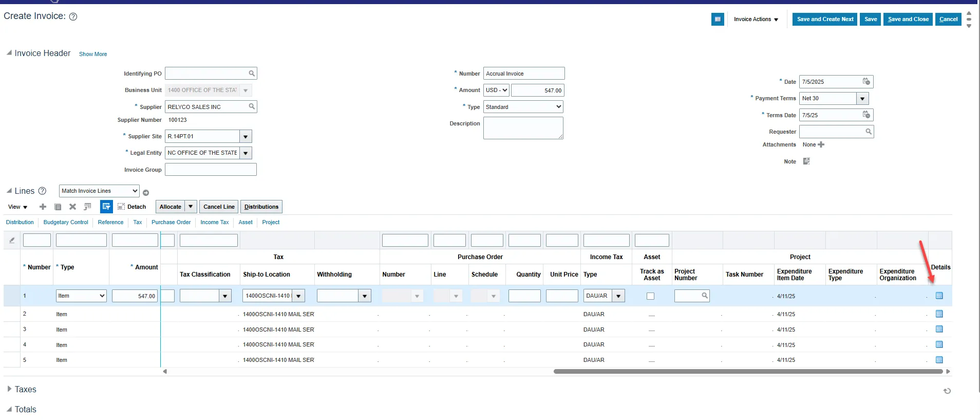Open the Payment Terms dropdown

click(862, 98)
